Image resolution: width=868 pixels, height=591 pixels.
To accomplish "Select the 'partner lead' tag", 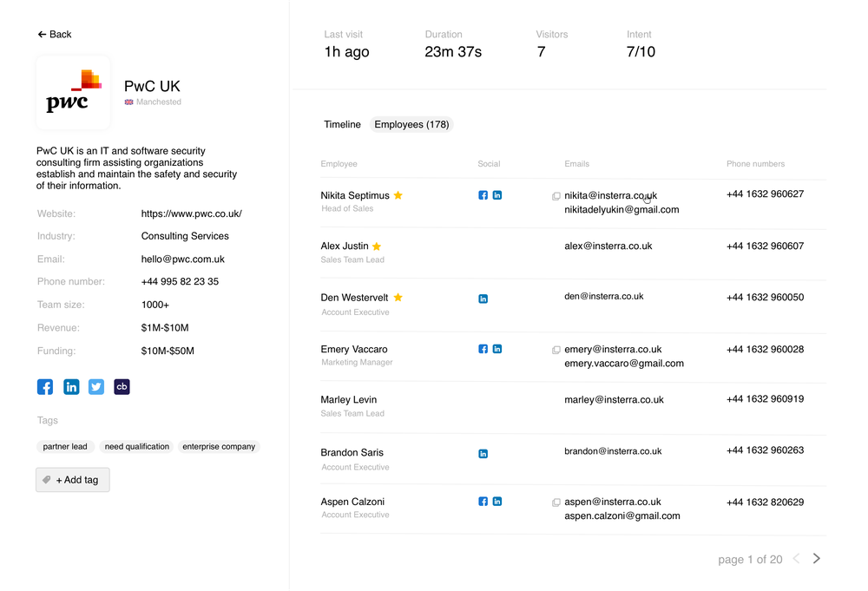I will click(x=65, y=447).
